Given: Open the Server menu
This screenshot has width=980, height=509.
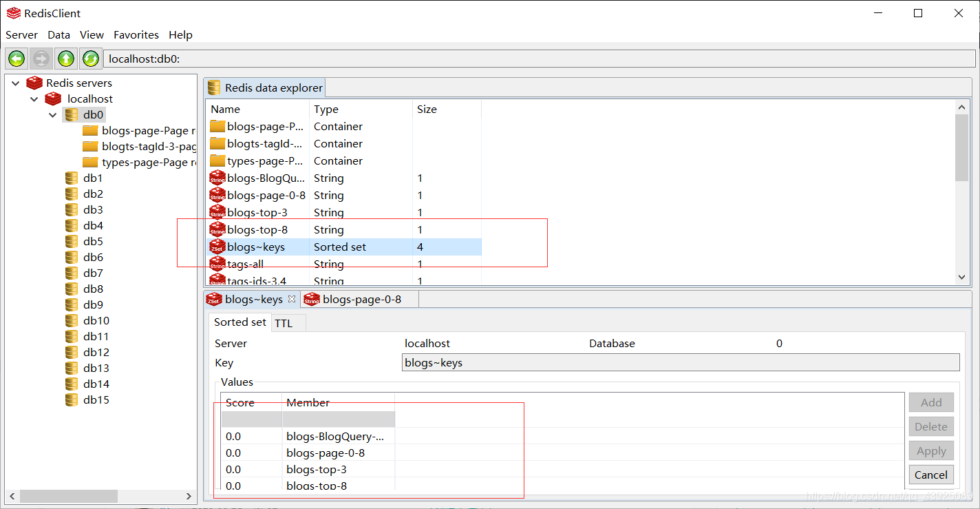Looking at the screenshot, I should pos(22,35).
